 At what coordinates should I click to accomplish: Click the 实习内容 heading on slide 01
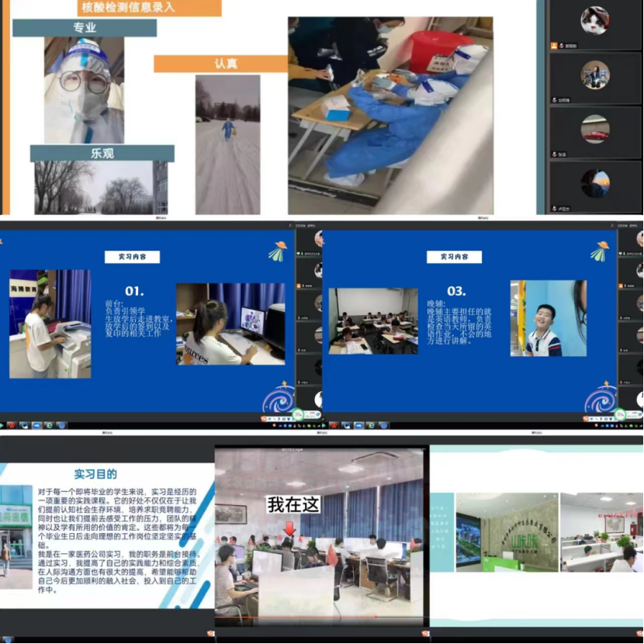[x=132, y=257]
